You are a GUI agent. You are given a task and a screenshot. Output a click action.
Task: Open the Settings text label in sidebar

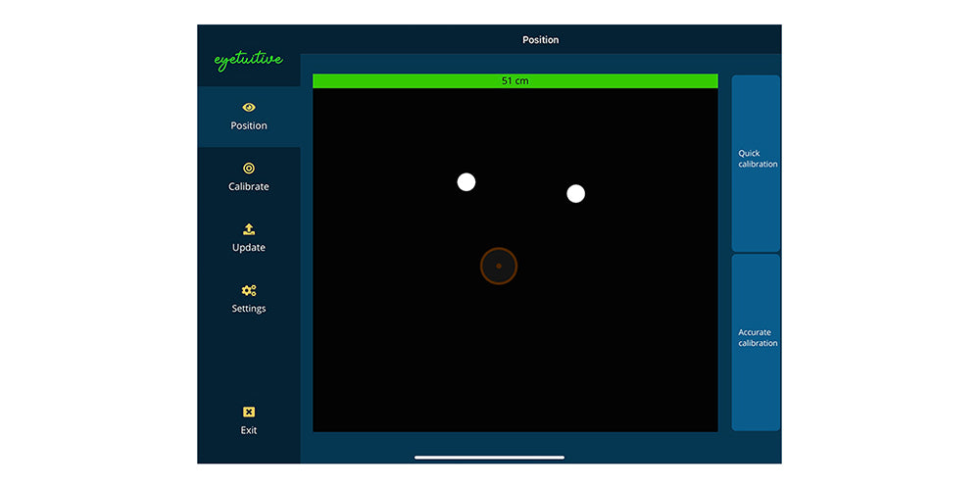pos(249,309)
